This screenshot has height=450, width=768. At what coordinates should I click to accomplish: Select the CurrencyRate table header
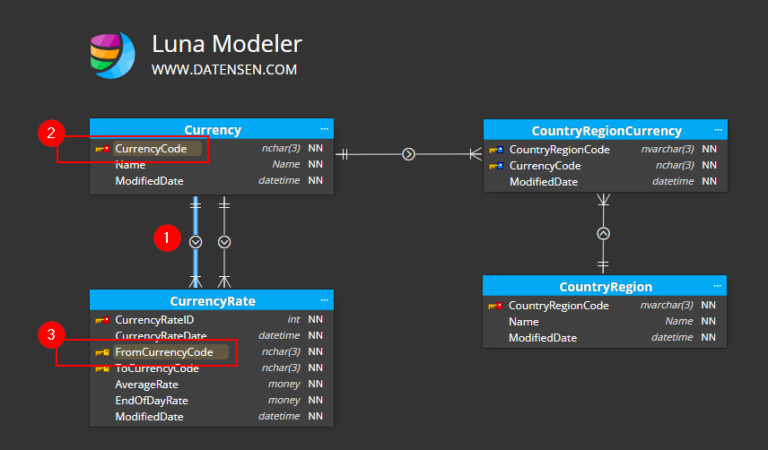pyautogui.click(x=212, y=300)
